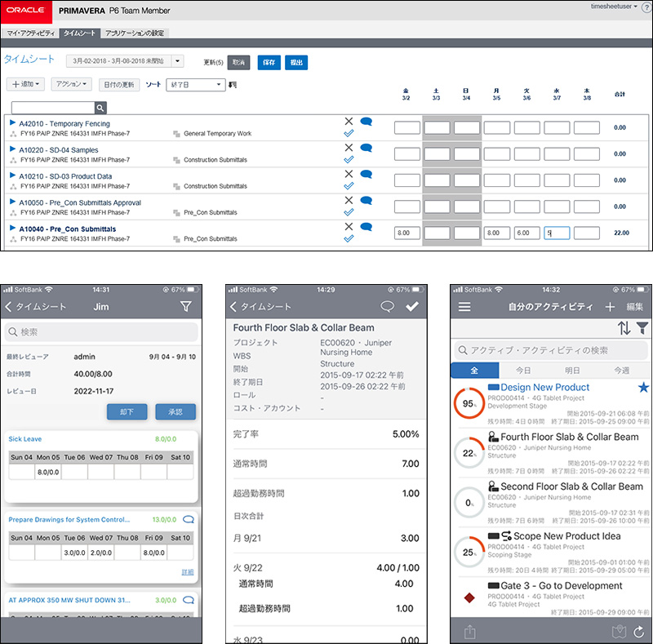653x644 pixels.
Task: Click the 提出 submit button
Action: (296, 63)
